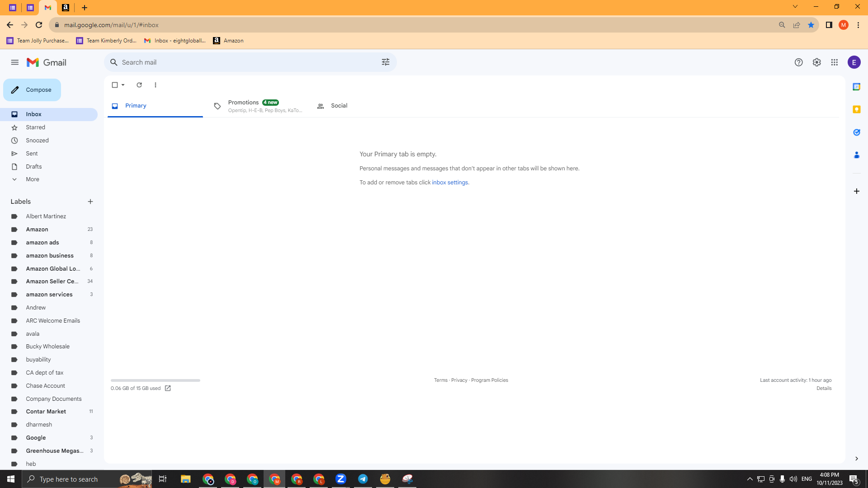Open Google Keep side panel

856,109
